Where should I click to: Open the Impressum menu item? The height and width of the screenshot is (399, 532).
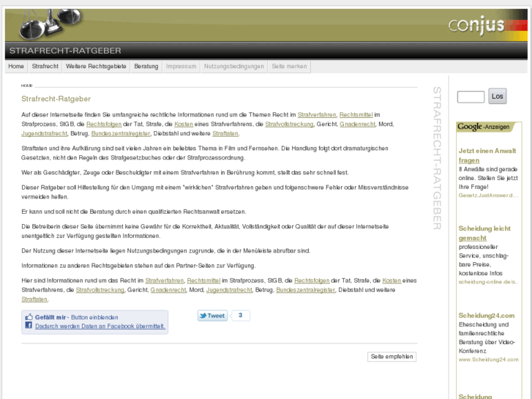click(181, 66)
